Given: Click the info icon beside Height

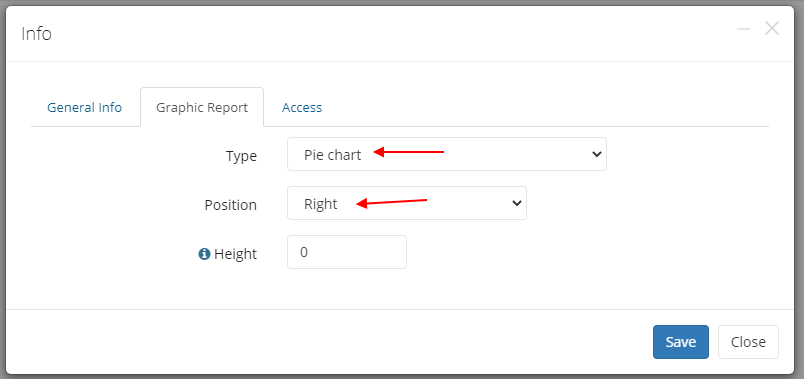Looking at the screenshot, I should point(204,254).
